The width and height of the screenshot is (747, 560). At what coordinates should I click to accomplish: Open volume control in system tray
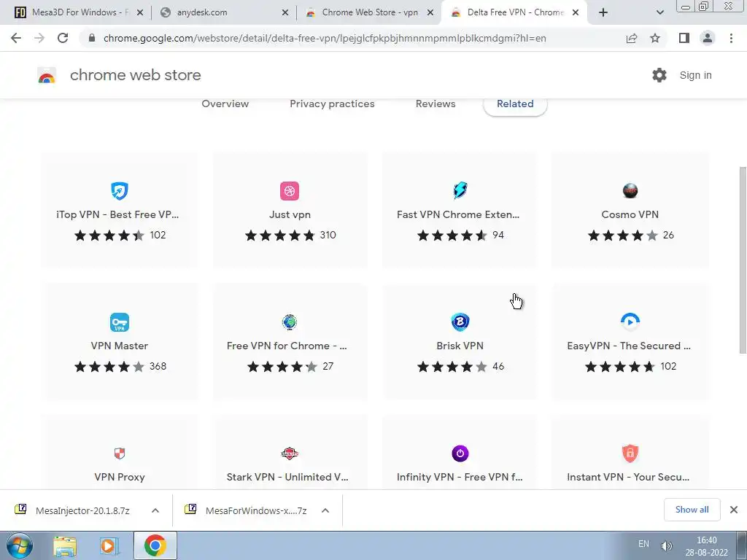pos(666,545)
